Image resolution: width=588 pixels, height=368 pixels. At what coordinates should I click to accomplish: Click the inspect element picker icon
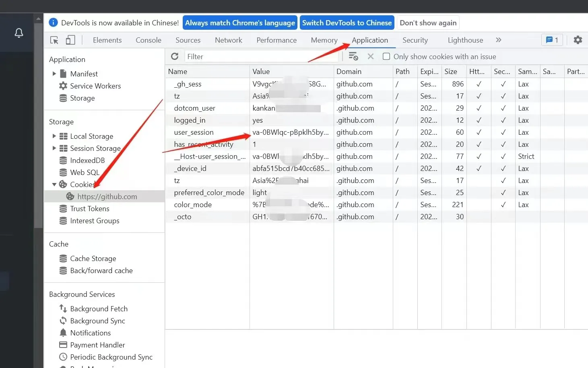coord(54,40)
